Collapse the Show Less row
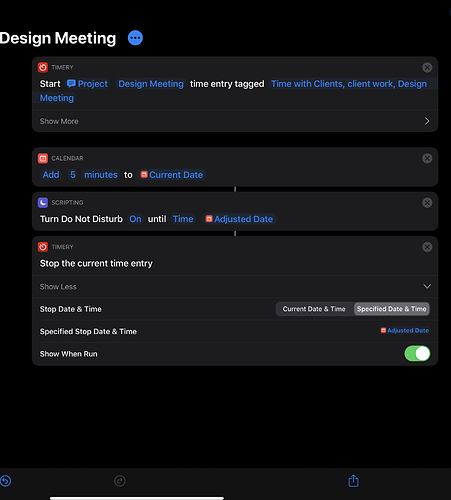The width and height of the screenshot is (451, 500). pyautogui.click(x=235, y=287)
